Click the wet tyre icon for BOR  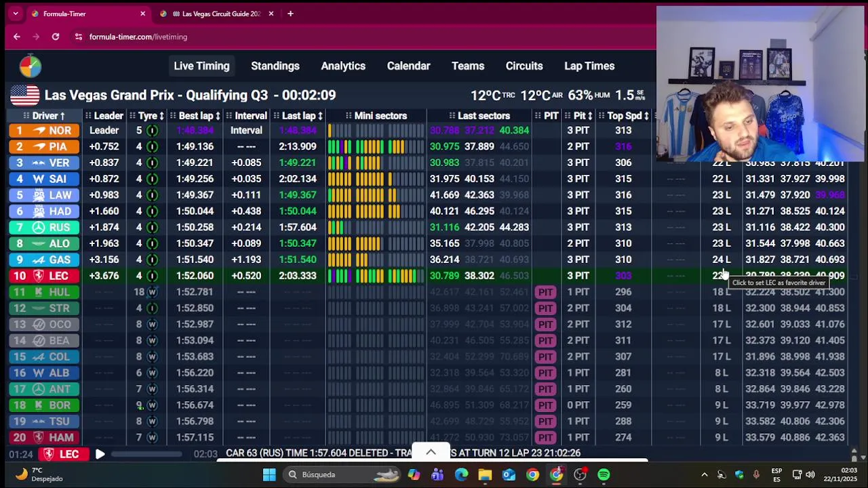152,405
